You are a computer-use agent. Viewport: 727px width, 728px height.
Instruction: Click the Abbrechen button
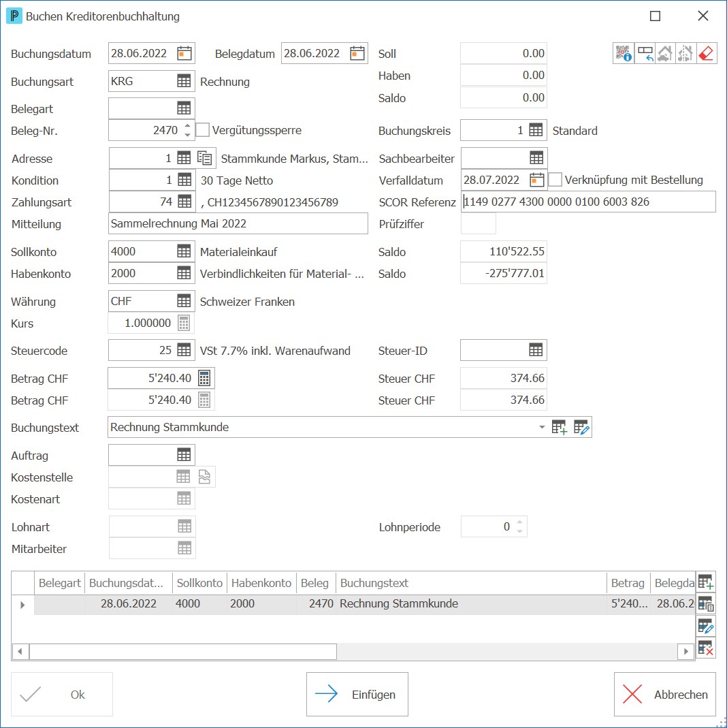point(665,694)
